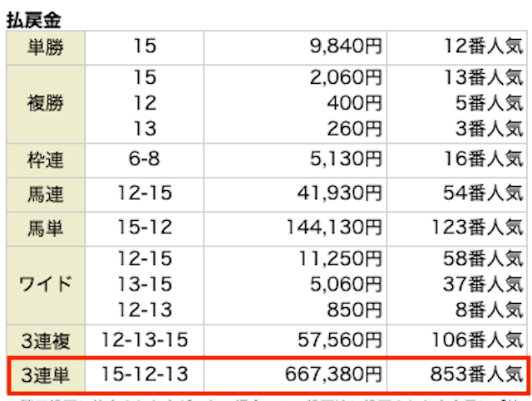Select the 15-12-13 3連単 combination
The height and width of the screenshot is (401, 532).
click(x=144, y=375)
